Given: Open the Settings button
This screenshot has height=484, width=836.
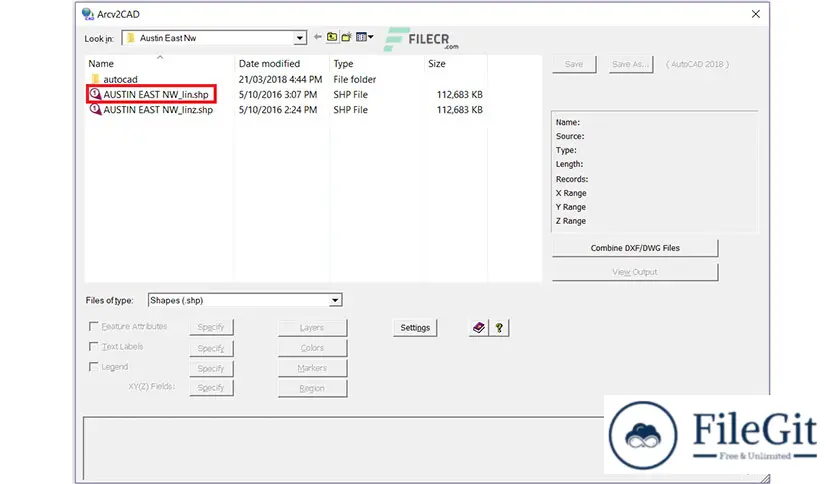Looking at the screenshot, I should (x=415, y=327).
